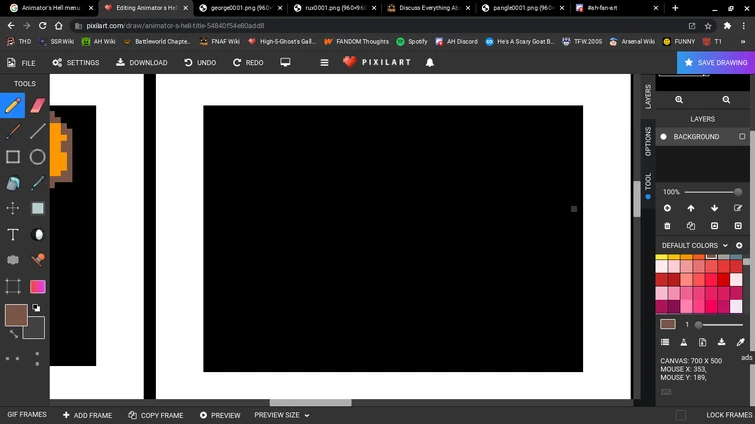Adjust the brush size slider

720,325
